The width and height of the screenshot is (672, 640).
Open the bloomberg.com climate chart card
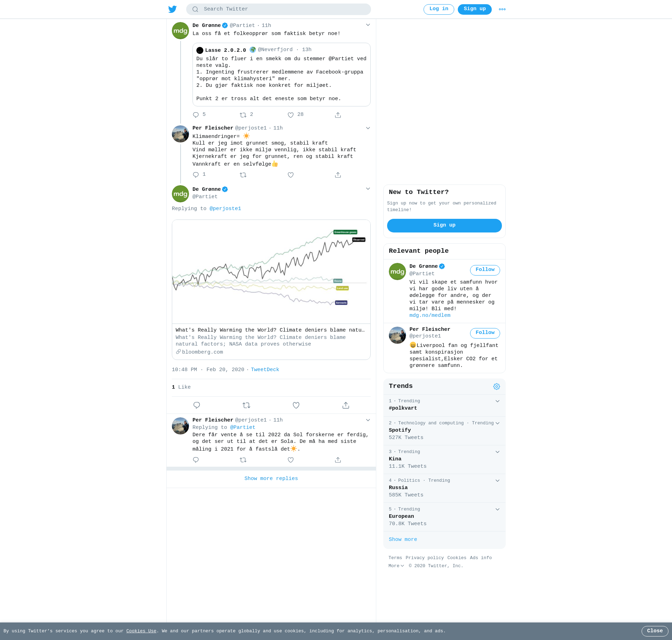pyautogui.click(x=271, y=290)
